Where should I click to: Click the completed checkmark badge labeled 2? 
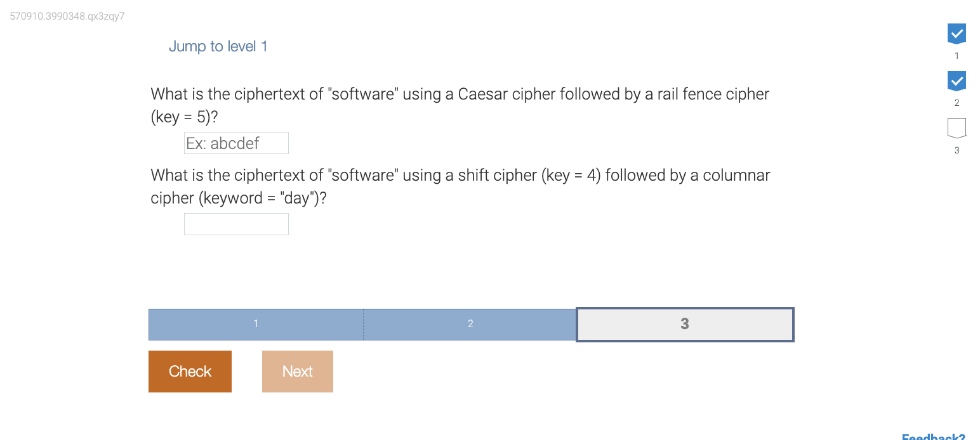tap(957, 81)
